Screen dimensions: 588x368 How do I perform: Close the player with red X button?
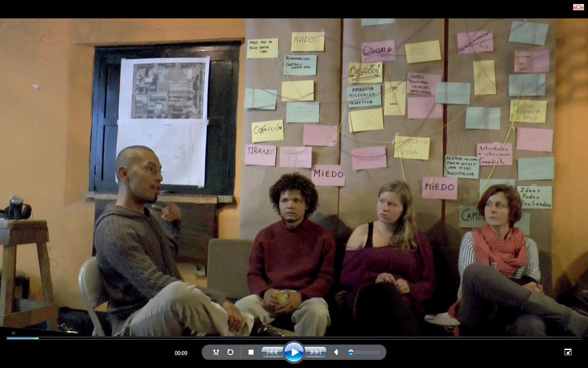point(578,7)
